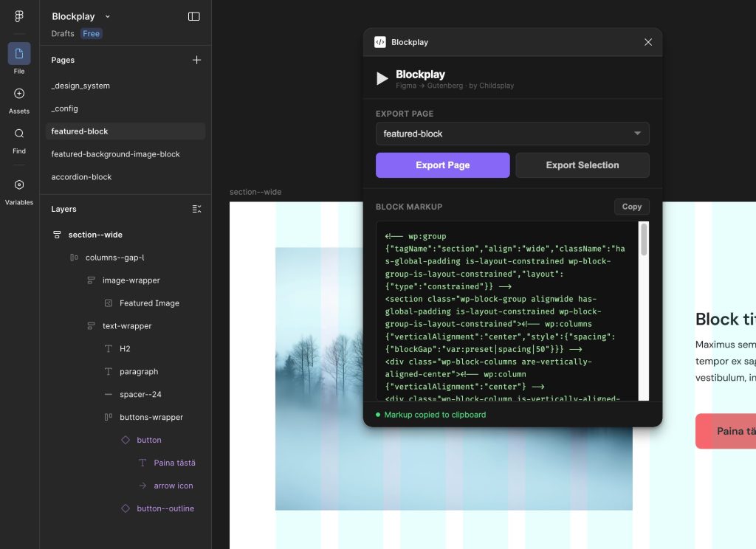Toggle the sidebar collapse panel icon

(x=193, y=16)
